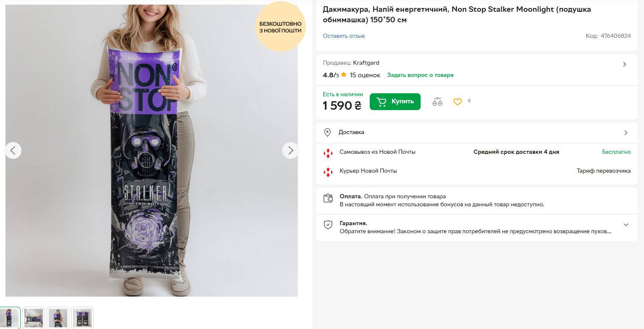Go to previous product image with left arrow
Image resolution: width=644 pixels, height=329 pixels.
tap(13, 150)
